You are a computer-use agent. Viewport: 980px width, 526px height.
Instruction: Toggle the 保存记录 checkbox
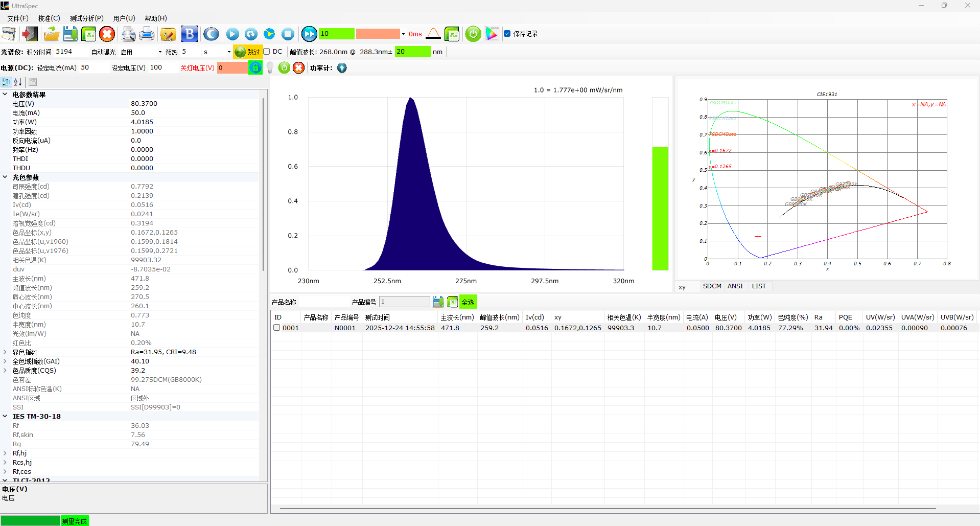tap(507, 34)
